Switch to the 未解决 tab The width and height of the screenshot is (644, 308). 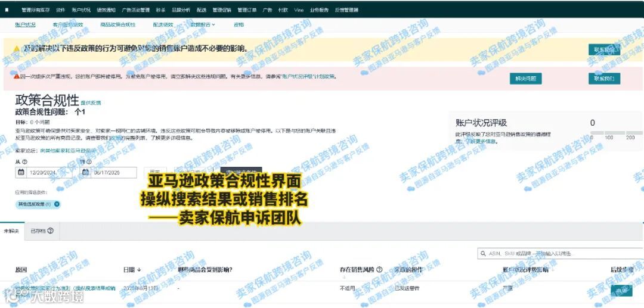tap(12, 231)
